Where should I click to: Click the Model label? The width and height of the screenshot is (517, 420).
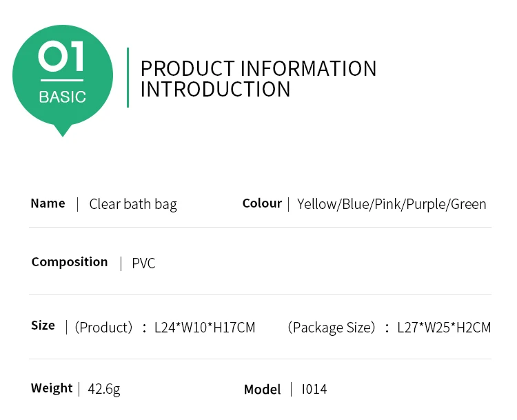263,390
